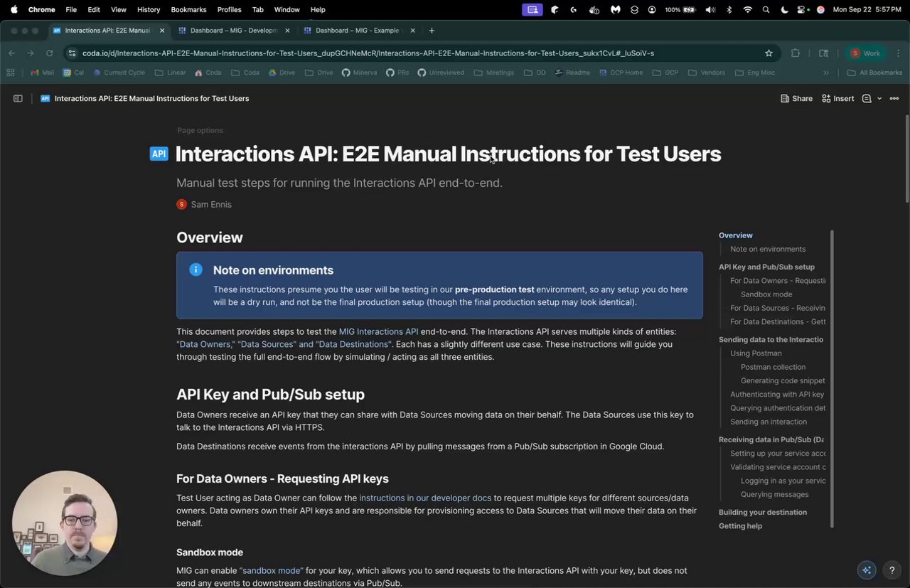Open the "sandbox mode" link in body text
The height and width of the screenshot is (588, 910).
pos(271,570)
